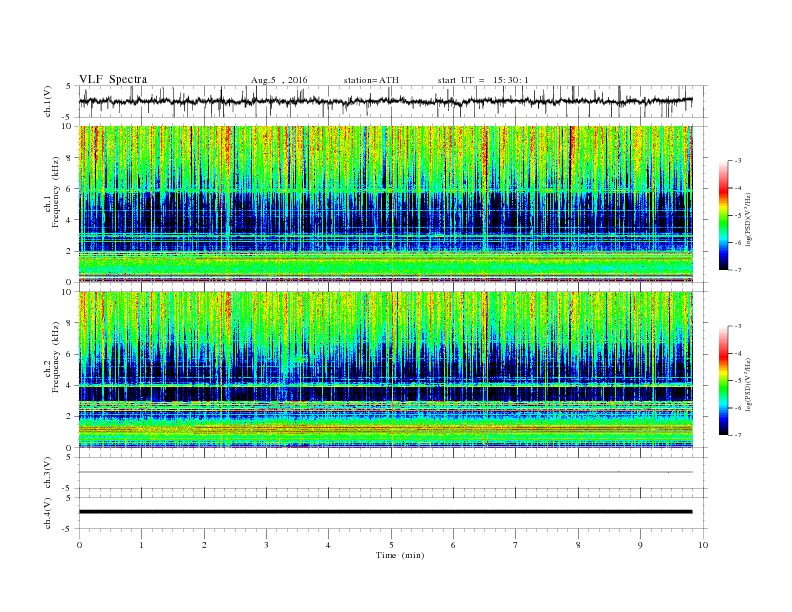Image resolution: width=792 pixels, height=612 pixels.
Task: Click the '2' kHz tick on ch.2 spectrogram axis
Action: pos(70,416)
